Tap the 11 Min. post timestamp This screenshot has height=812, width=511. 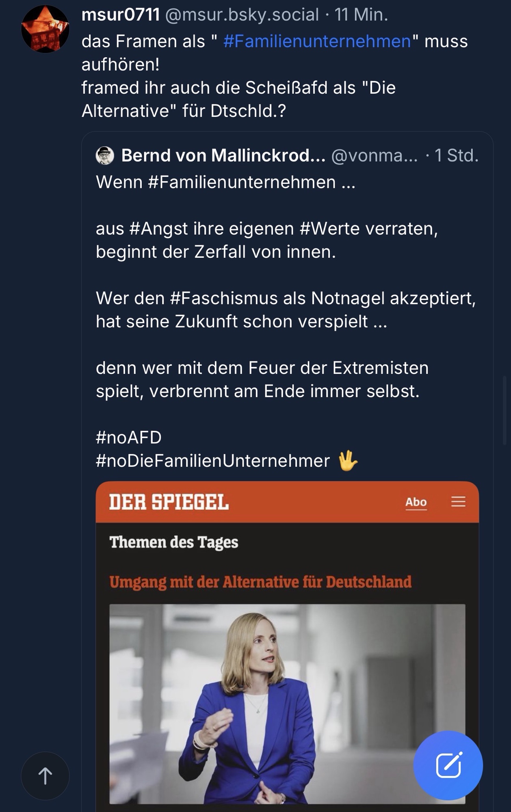[361, 15]
